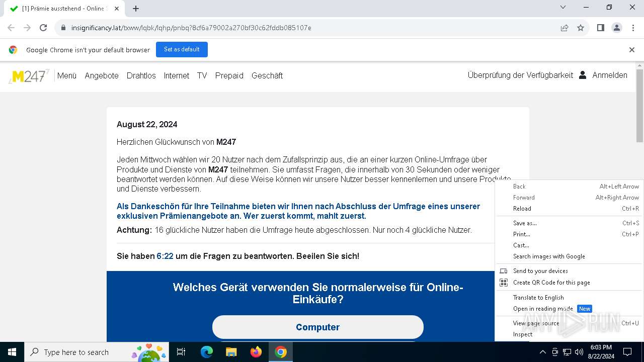Select View page source

[569, 323]
